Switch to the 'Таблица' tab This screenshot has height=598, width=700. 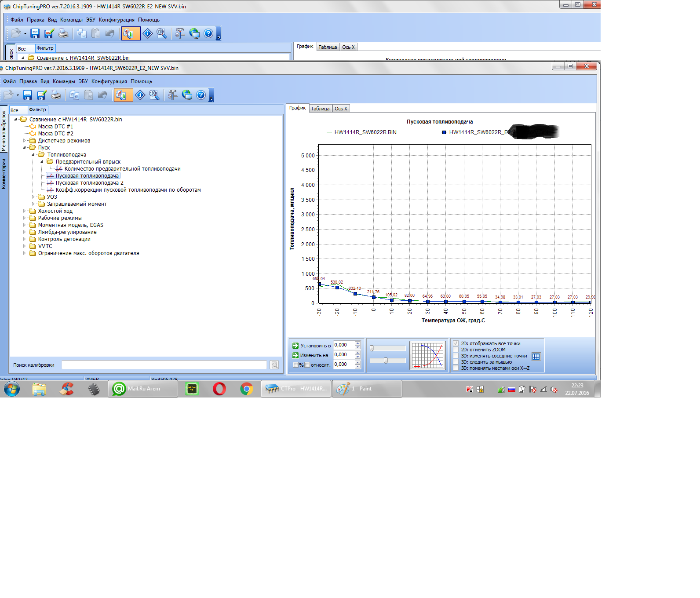click(320, 109)
